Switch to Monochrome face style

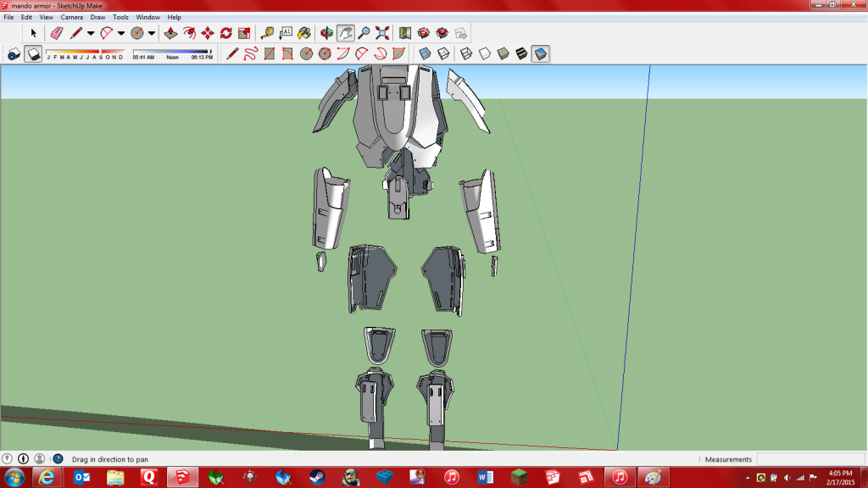point(540,53)
